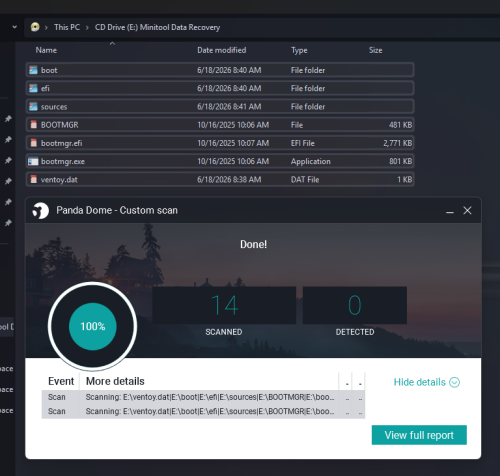Click the sort arrow above Name column
Image resolution: width=500 pixels, height=476 pixels.
point(112,43)
